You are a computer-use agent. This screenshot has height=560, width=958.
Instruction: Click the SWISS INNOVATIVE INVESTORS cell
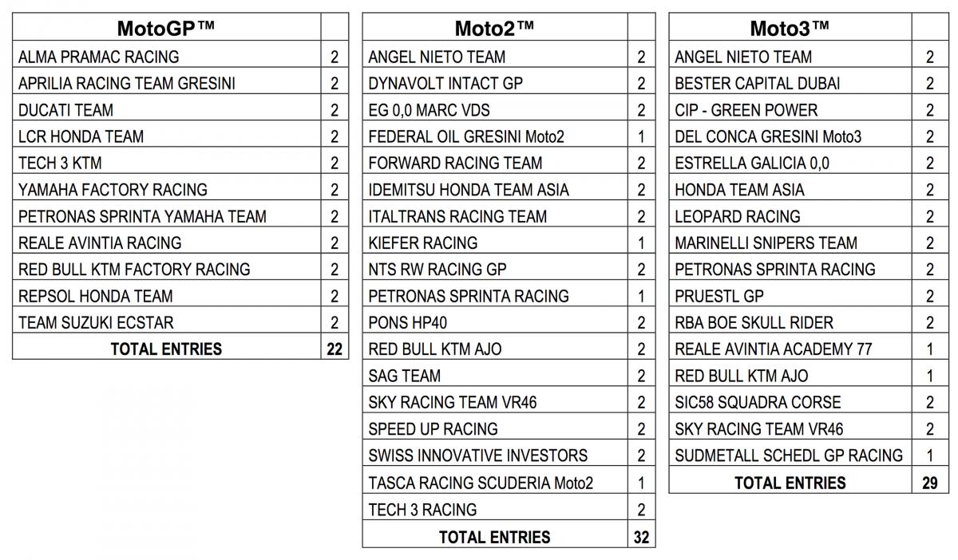pos(477,455)
